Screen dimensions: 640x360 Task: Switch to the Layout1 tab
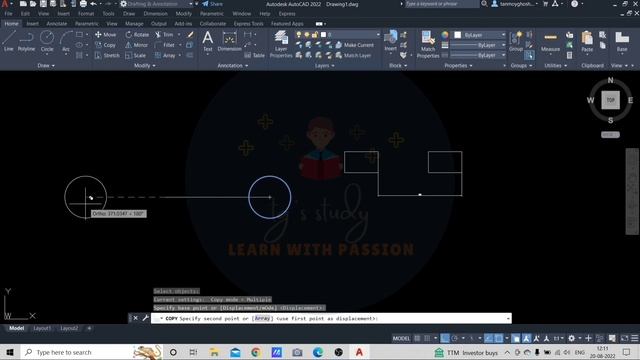tap(42, 328)
